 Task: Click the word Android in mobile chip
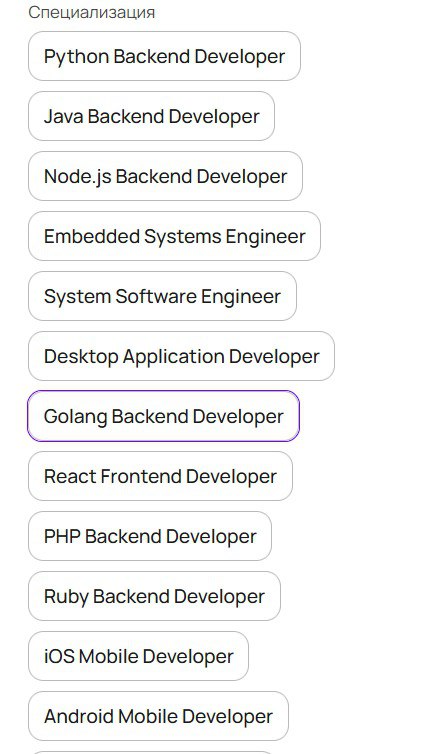(79, 716)
